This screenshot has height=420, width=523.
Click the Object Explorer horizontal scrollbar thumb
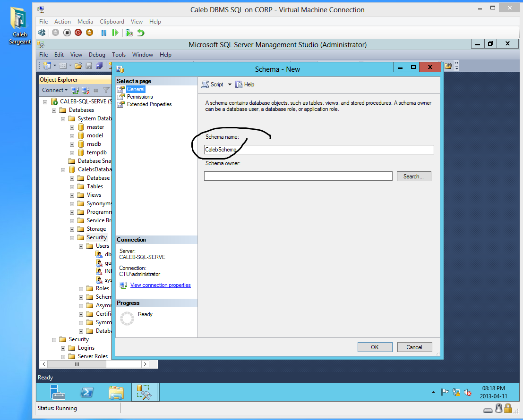tap(77, 364)
